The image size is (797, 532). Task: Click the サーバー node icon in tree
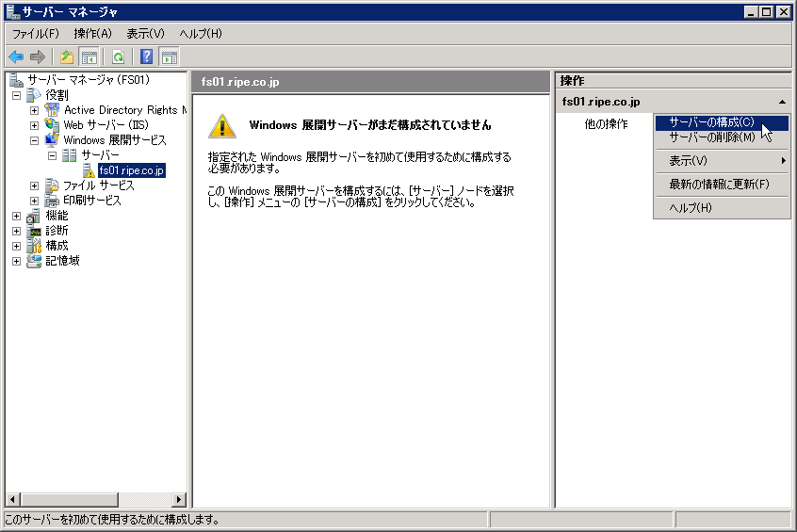click(70, 155)
